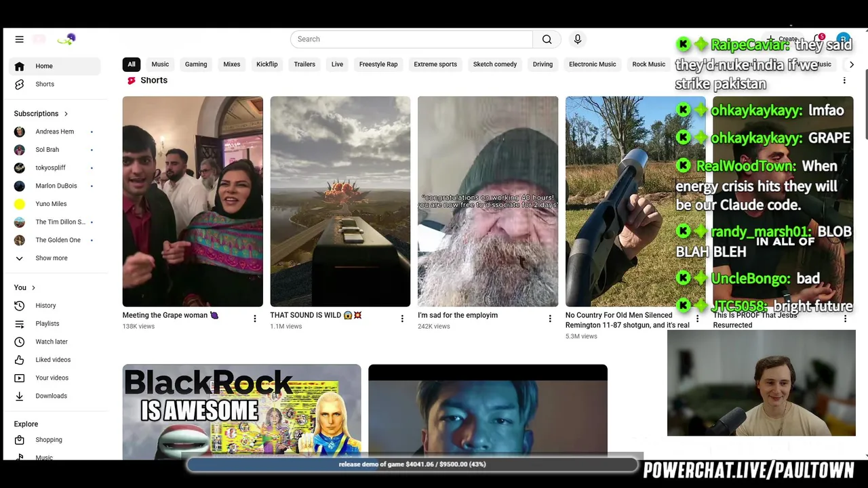Screen dimensions: 868x488
Task: Open options for I'm sad for the employim
Action: pyautogui.click(x=550, y=319)
